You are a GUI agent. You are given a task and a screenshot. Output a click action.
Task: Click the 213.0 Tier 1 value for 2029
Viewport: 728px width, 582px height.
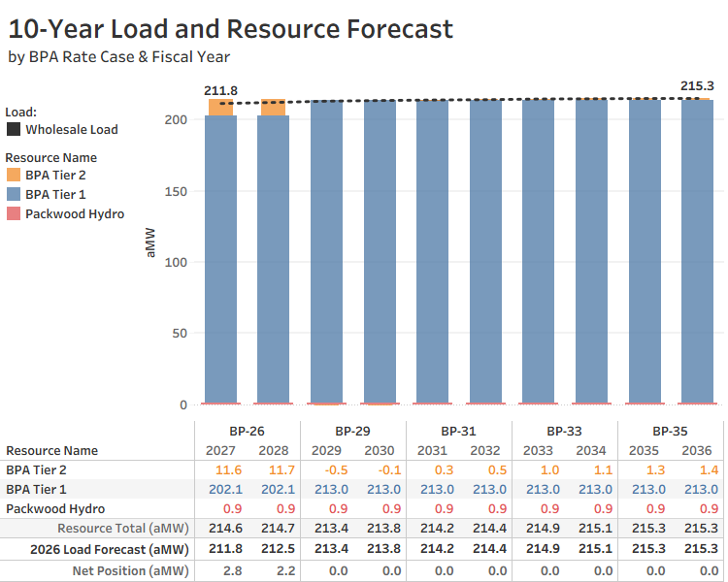(x=332, y=489)
